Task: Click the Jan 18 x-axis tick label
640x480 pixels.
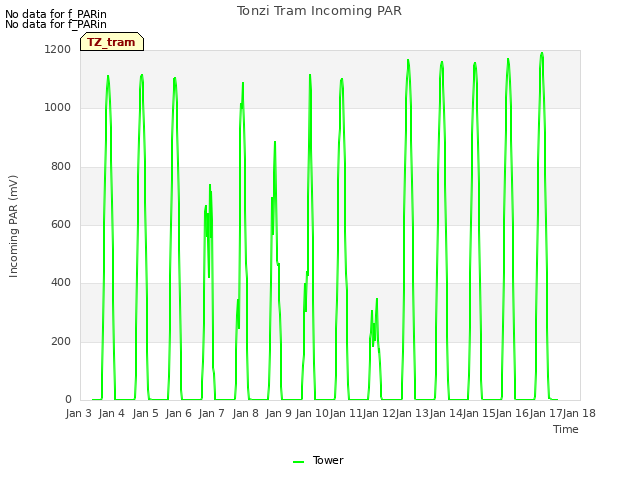Action: (x=579, y=413)
